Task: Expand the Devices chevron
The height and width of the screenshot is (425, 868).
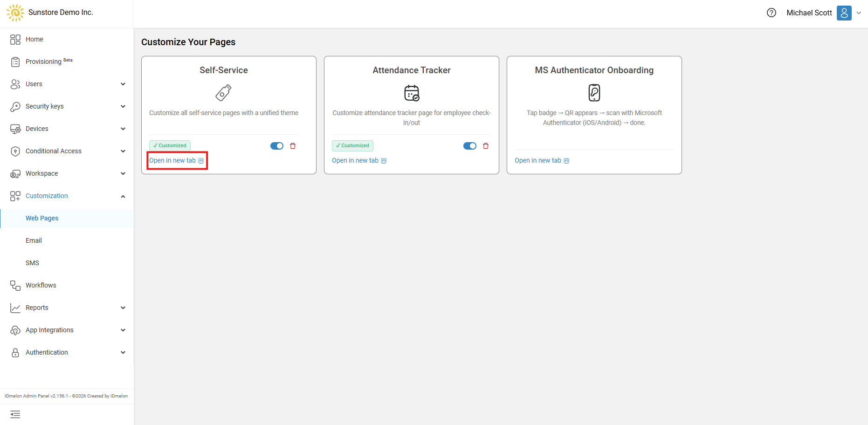Action: tap(123, 129)
